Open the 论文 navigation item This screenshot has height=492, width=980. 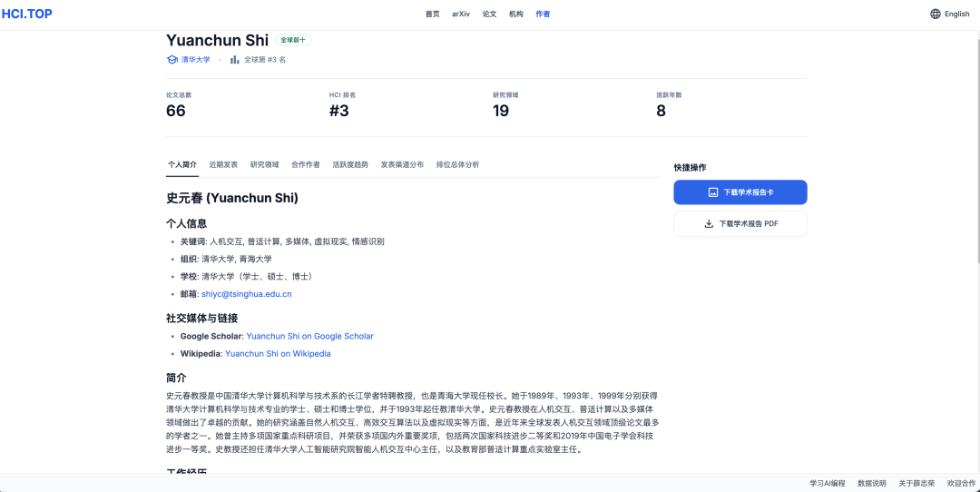click(489, 14)
